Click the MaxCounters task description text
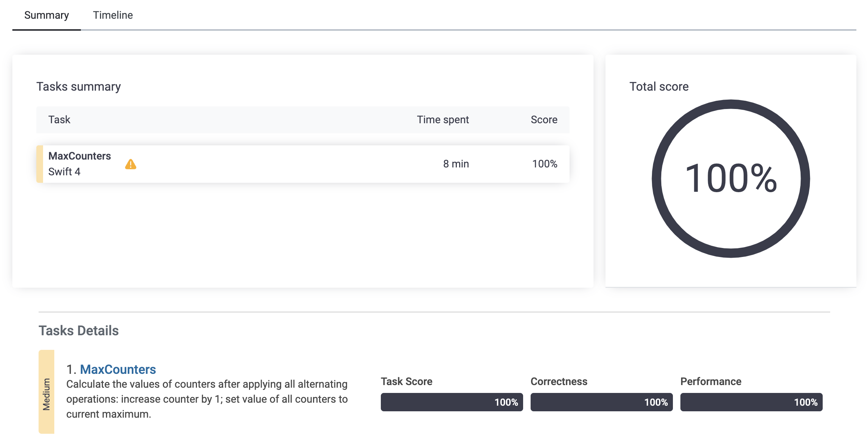 coord(207,399)
